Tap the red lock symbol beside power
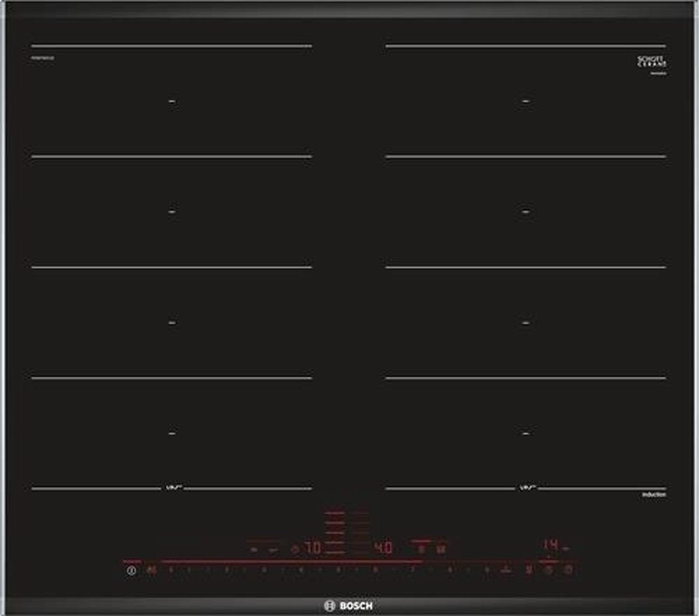The image size is (699, 616). coord(151,571)
